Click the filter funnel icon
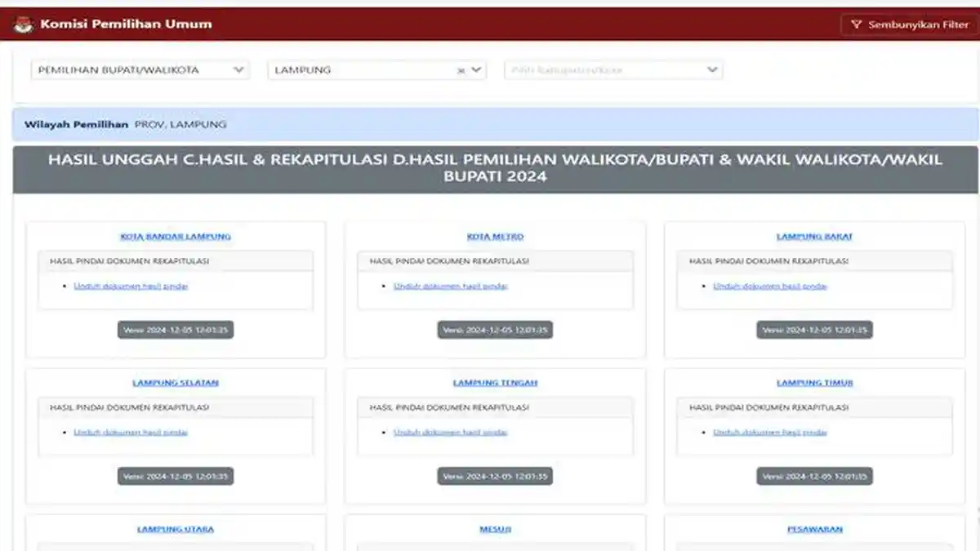This screenshot has width=980, height=551. tap(856, 24)
